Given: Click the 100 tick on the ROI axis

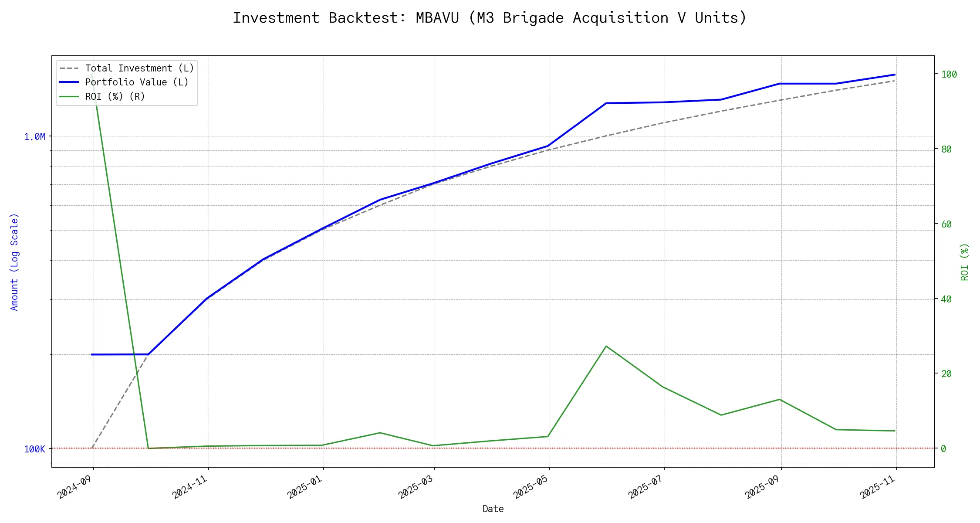Looking at the screenshot, I should coord(949,75).
